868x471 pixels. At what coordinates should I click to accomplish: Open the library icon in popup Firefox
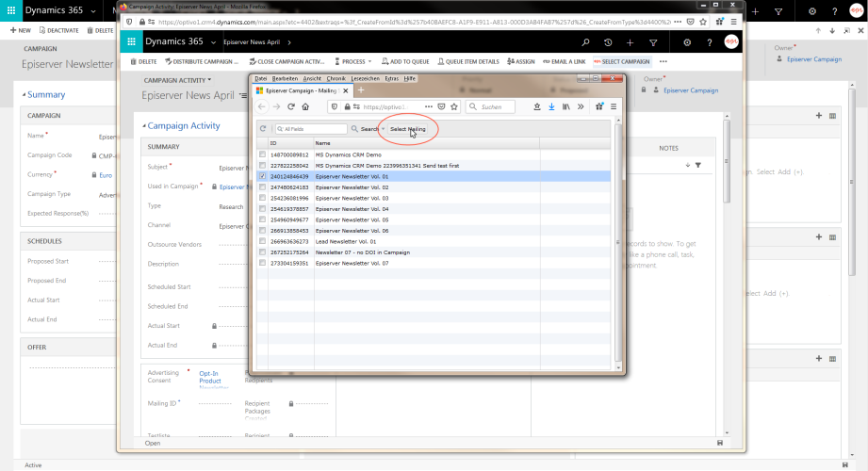[x=565, y=106]
